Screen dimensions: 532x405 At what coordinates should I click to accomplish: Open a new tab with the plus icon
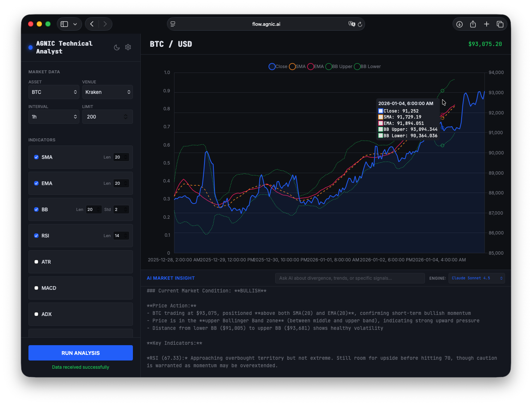point(486,24)
